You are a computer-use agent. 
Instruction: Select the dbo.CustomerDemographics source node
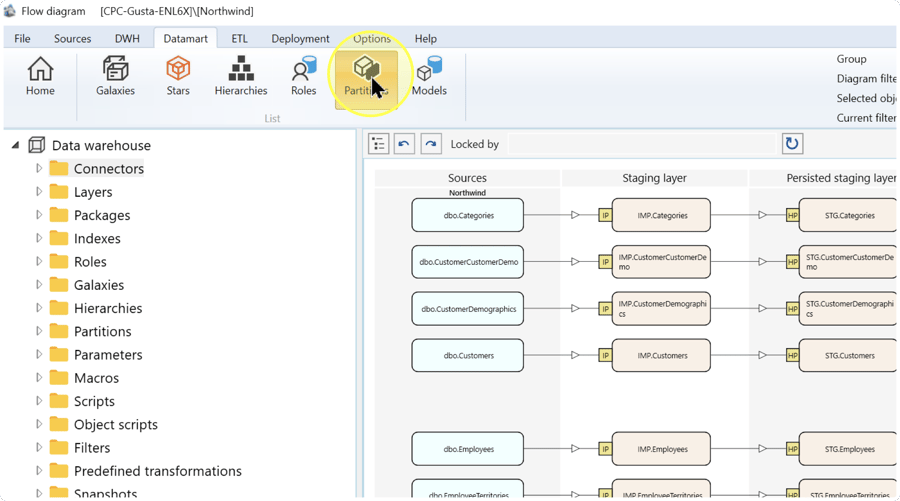468,309
